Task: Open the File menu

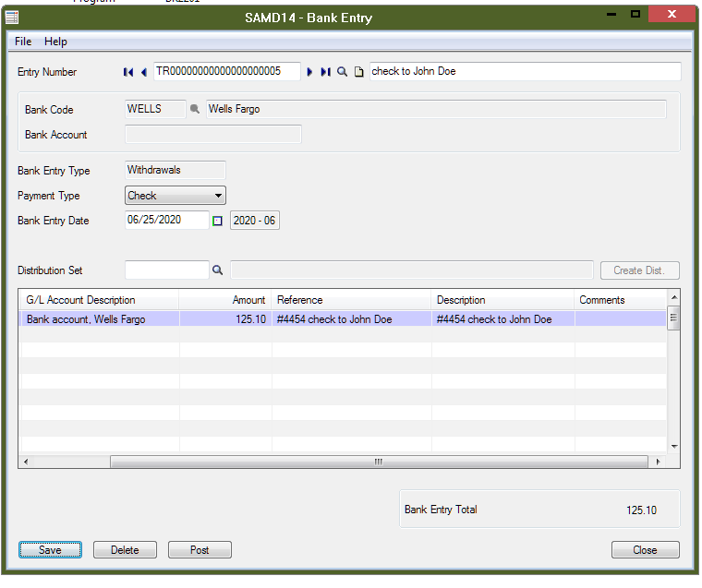Action: [23, 42]
